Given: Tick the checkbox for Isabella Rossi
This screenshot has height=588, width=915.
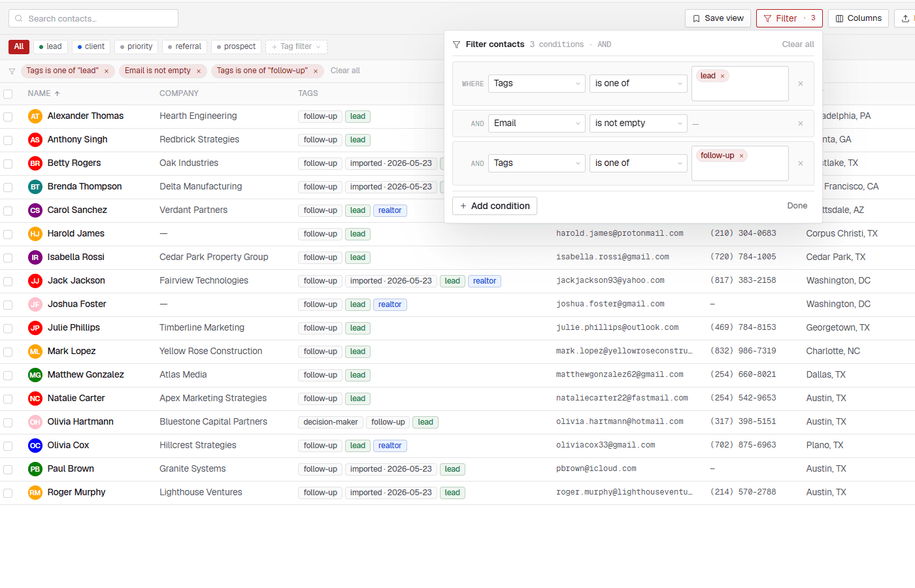Looking at the screenshot, I should (x=8, y=258).
